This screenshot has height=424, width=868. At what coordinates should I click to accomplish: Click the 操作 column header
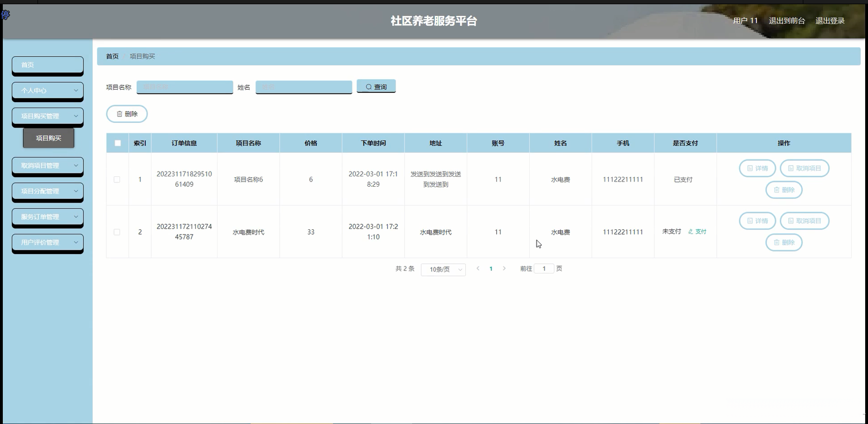point(784,143)
